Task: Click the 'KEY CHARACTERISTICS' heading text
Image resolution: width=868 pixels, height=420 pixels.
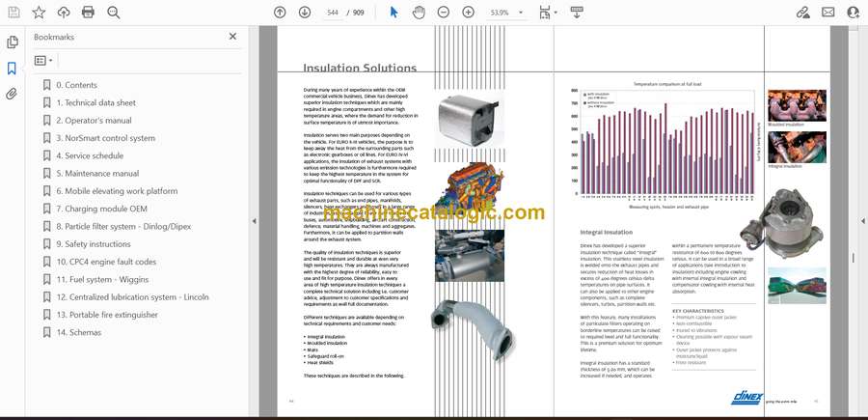Action: pos(698,311)
